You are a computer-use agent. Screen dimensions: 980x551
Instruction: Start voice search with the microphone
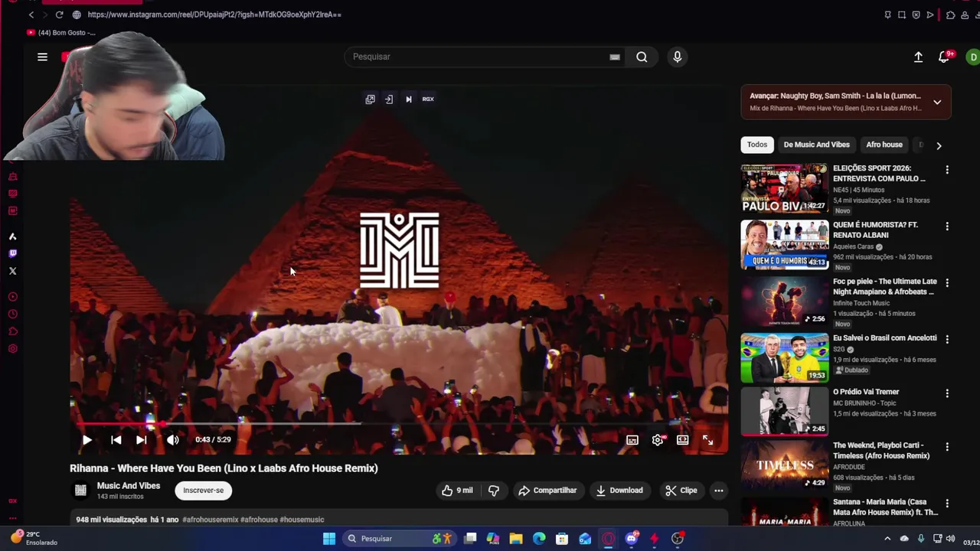coord(677,57)
